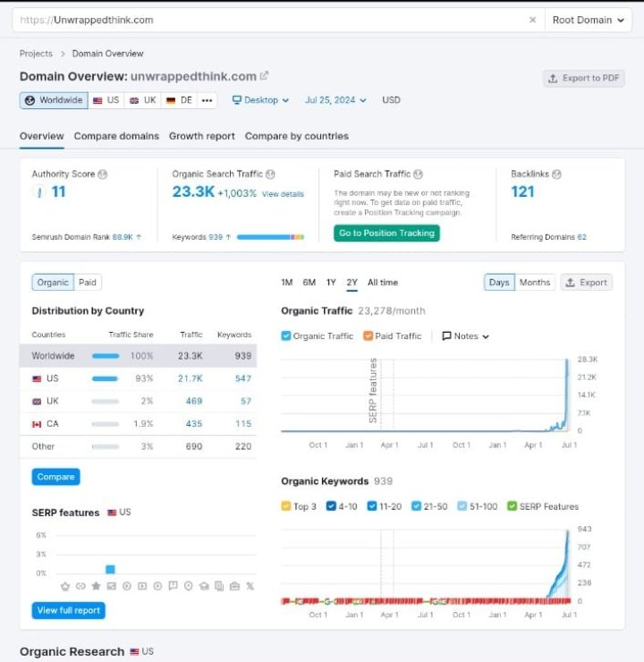The width and height of the screenshot is (644, 662).
Task: Switch distribution view to Paid
Action: [x=88, y=283]
